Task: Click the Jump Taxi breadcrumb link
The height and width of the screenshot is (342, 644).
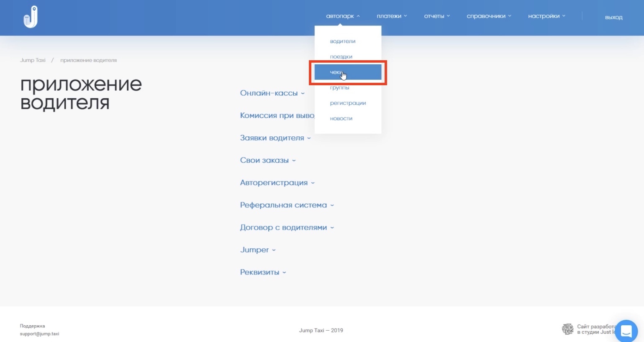Action: 33,60
